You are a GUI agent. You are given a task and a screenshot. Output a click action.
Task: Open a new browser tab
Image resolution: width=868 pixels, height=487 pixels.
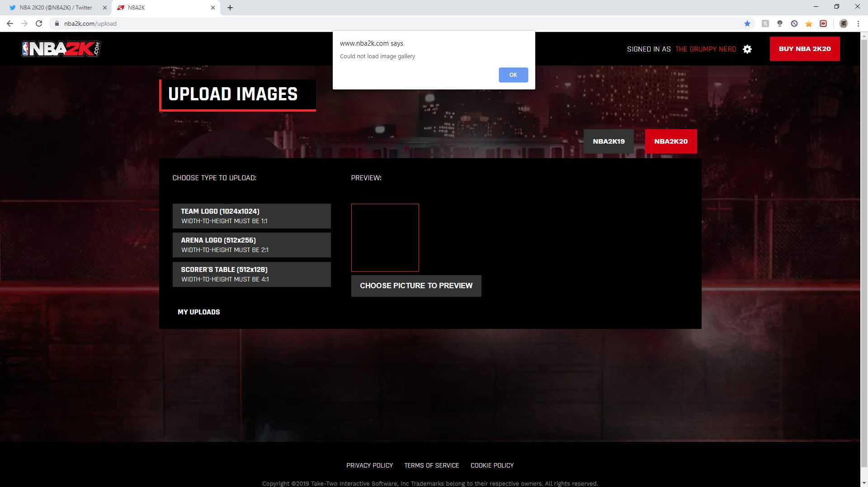click(230, 8)
